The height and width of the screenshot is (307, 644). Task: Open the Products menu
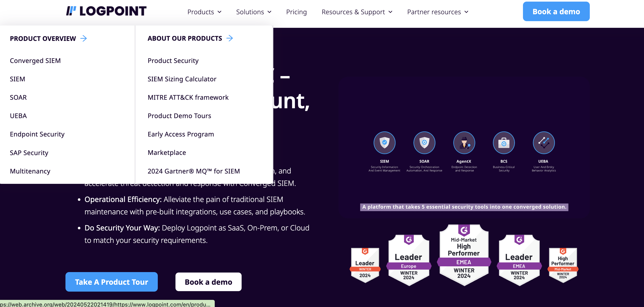point(201,12)
